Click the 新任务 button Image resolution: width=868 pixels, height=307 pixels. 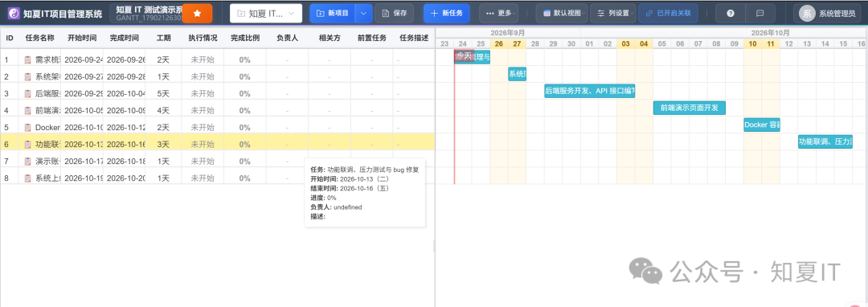pos(447,14)
